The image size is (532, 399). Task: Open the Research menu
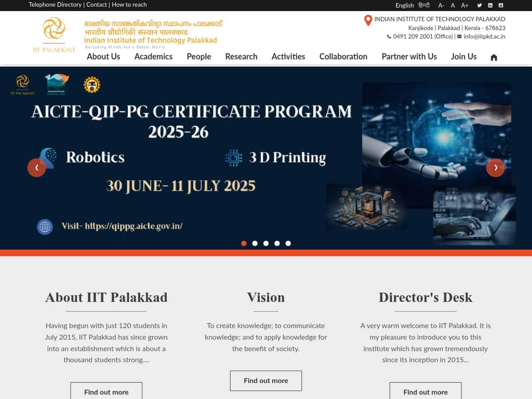pos(241,56)
